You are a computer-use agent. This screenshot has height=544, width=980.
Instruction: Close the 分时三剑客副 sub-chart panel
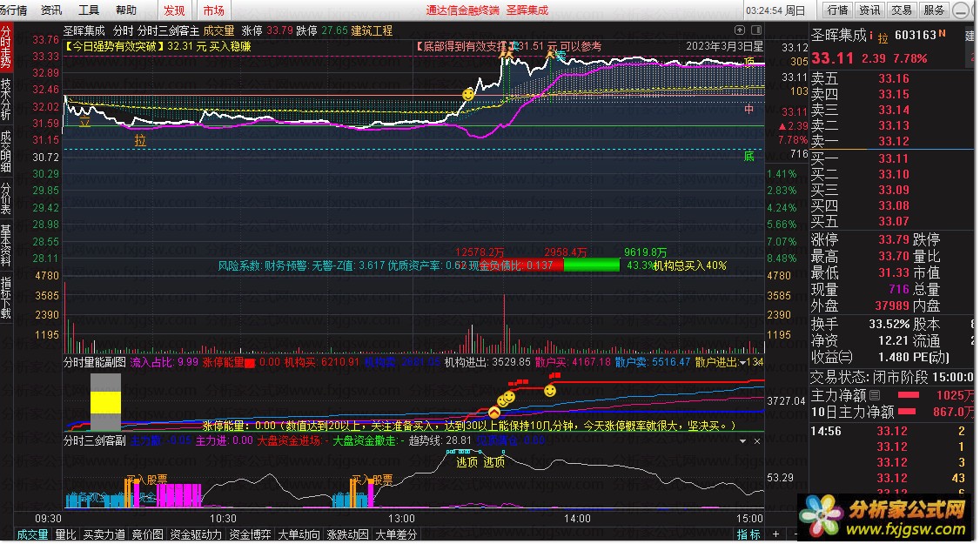tap(757, 440)
